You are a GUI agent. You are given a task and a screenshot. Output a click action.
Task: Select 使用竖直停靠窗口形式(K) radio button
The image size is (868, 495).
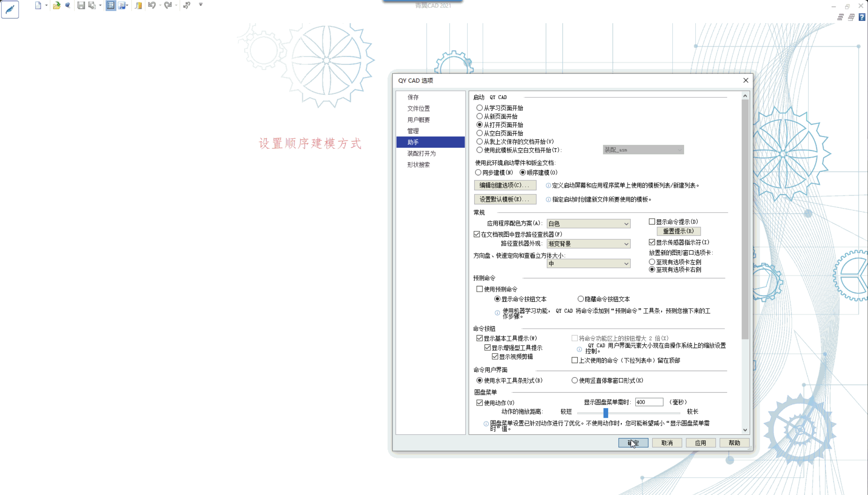[x=574, y=380]
